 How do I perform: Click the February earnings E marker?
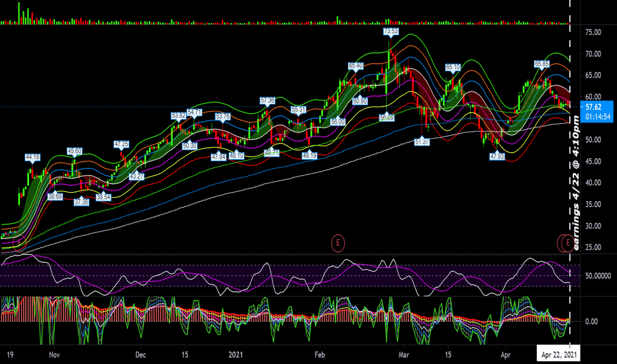pyautogui.click(x=338, y=243)
